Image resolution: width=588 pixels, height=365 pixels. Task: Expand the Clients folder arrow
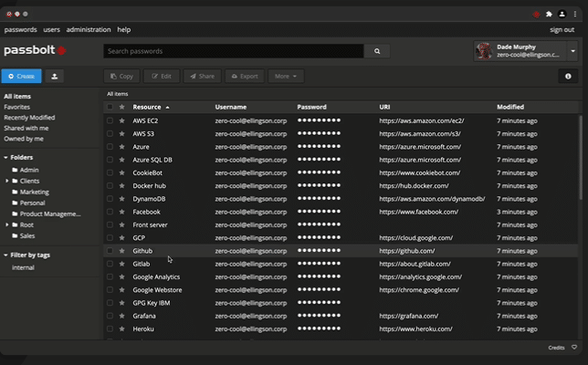coord(6,181)
